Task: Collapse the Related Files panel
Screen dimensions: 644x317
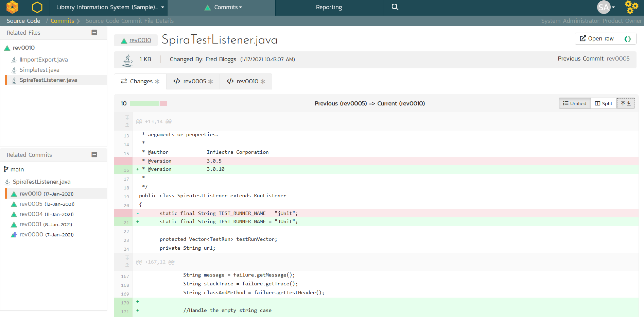Action: (94, 33)
